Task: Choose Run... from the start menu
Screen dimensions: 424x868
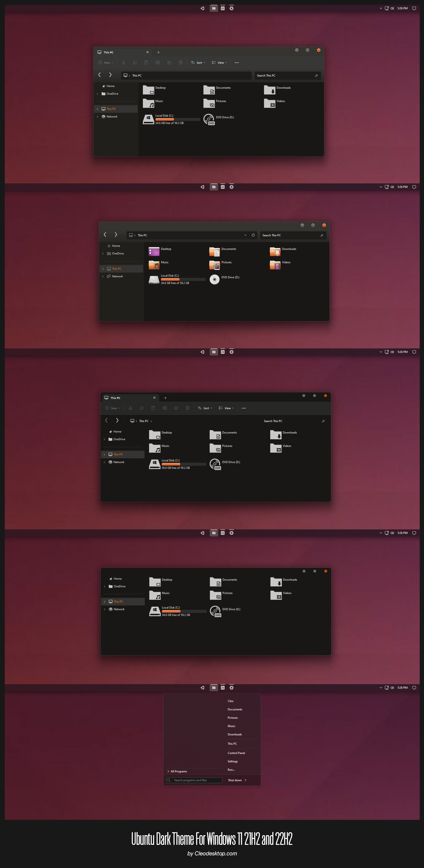Action: (x=231, y=770)
